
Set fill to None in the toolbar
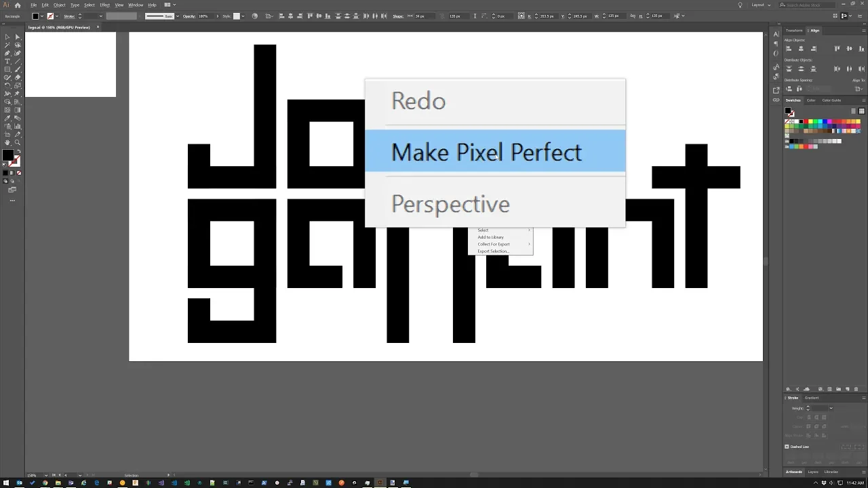pos(18,173)
